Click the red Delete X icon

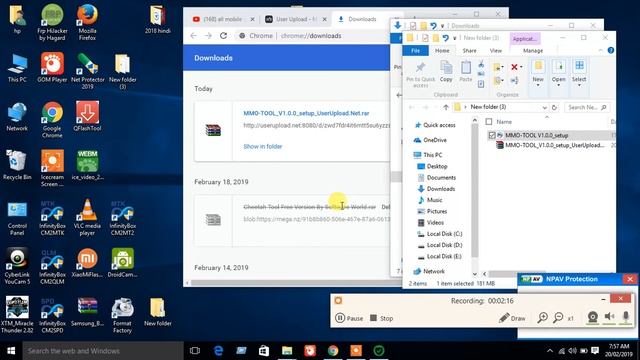tap(514, 67)
